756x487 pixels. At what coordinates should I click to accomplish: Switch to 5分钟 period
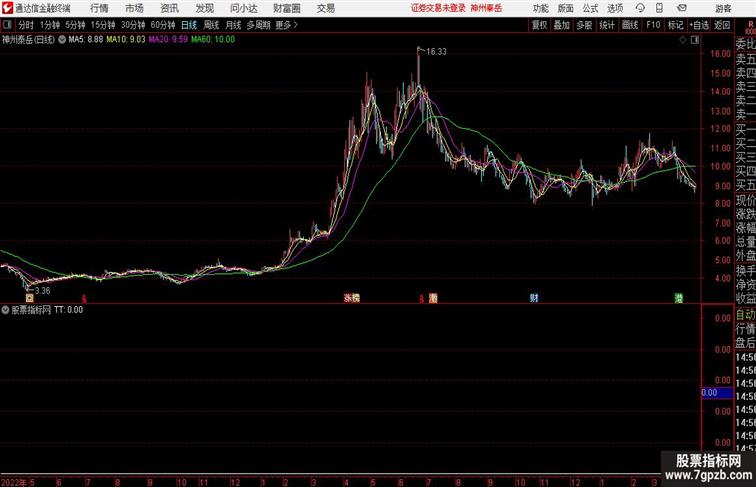(75, 25)
